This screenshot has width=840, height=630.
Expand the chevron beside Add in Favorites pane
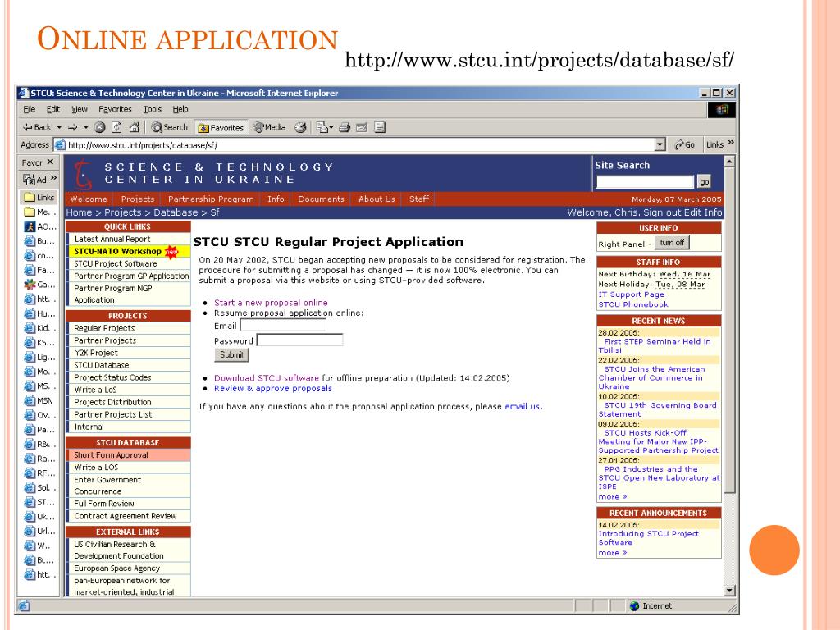click(53, 178)
